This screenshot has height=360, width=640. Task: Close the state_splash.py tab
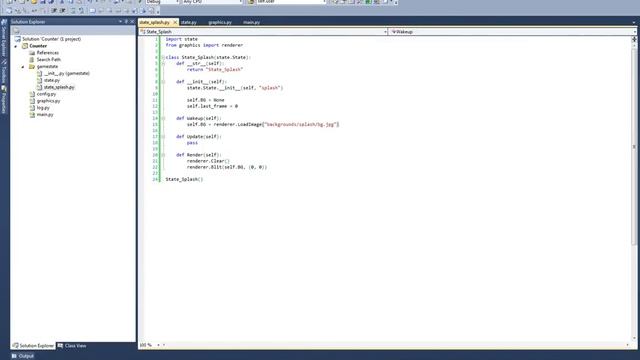[x=175, y=22]
